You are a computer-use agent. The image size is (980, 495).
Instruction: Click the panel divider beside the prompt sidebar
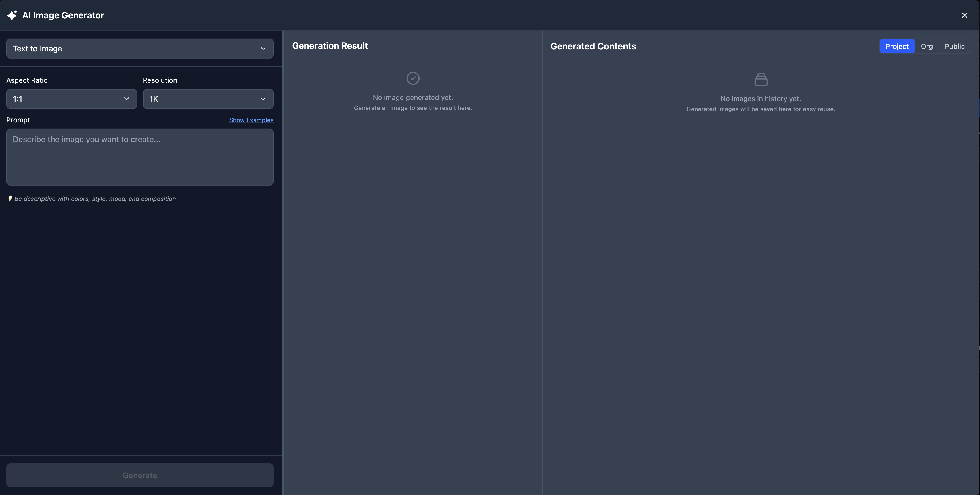tap(283, 263)
